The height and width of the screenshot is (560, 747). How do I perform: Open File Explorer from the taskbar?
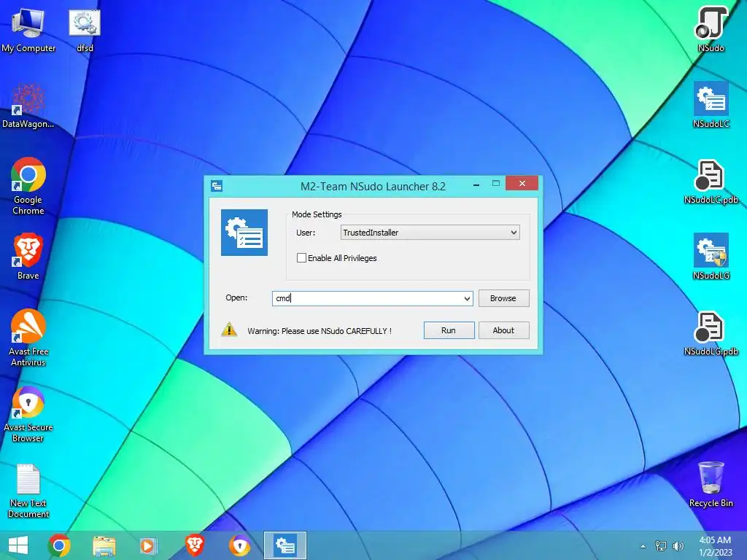click(104, 545)
